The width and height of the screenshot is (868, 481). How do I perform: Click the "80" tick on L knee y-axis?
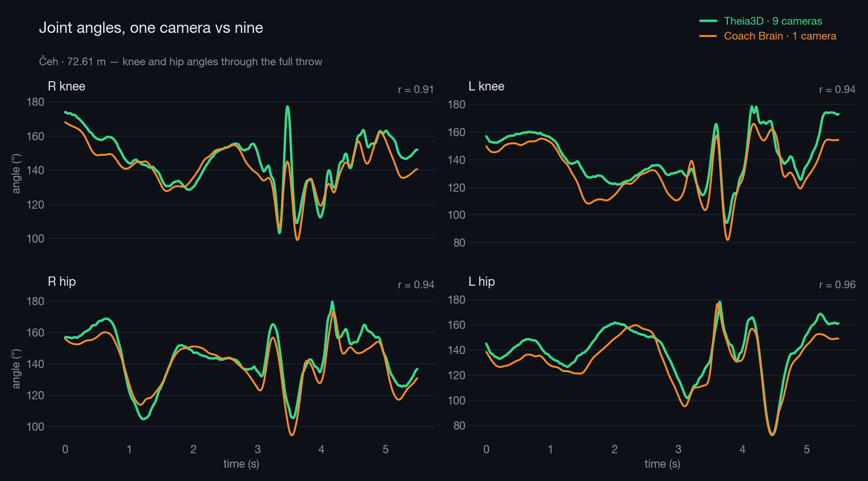pyautogui.click(x=459, y=243)
